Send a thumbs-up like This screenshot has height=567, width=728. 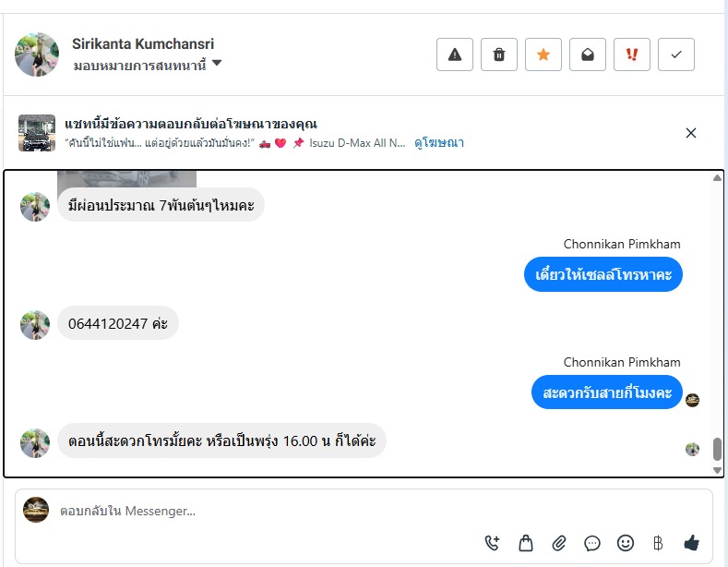691,543
